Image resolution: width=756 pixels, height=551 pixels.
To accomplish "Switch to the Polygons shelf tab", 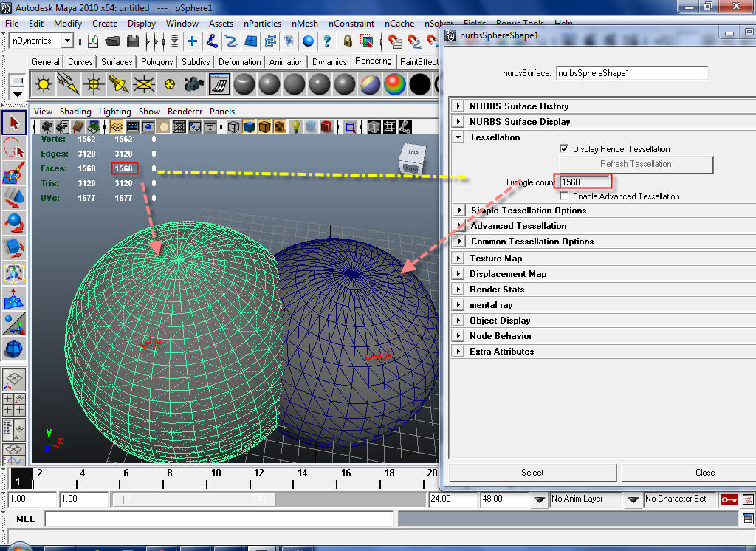I will point(157,62).
